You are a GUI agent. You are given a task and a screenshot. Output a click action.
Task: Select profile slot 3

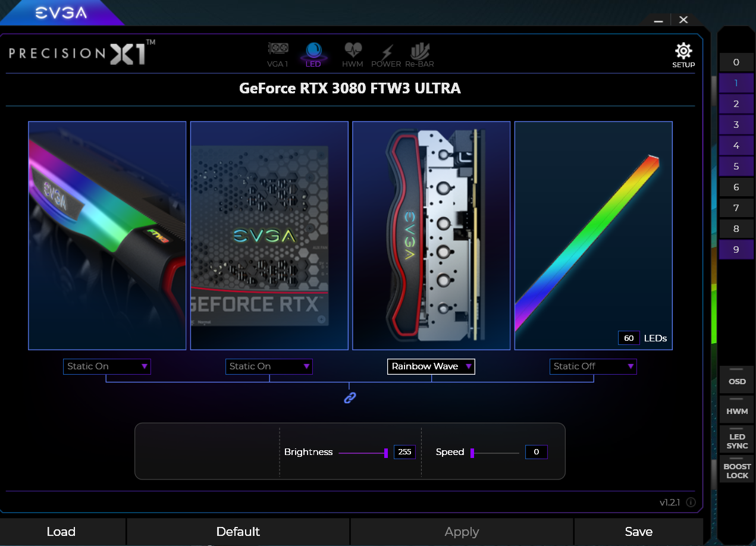point(736,125)
